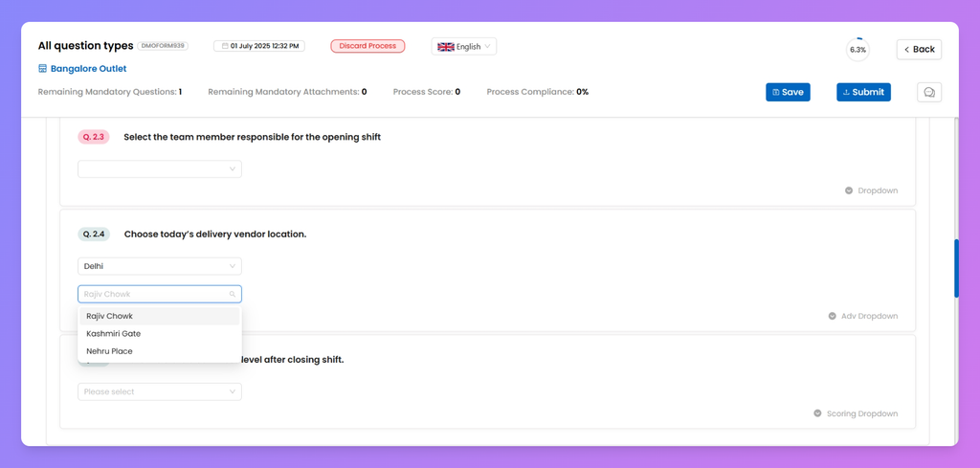The height and width of the screenshot is (468, 980).
Task: Open the English language dropdown
Action: pos(464,46)
